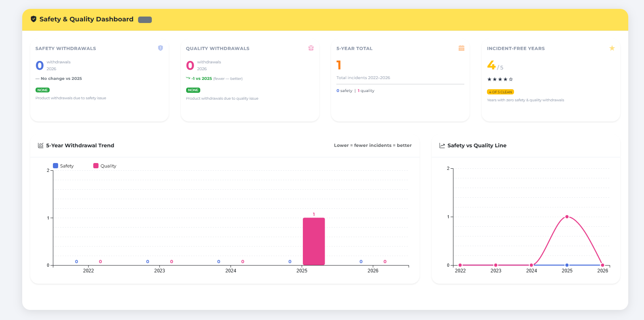Select the 2024 data point on line chart
This screenshot has height=320, width=644.
pyautogui.click(x=531, y=265)
